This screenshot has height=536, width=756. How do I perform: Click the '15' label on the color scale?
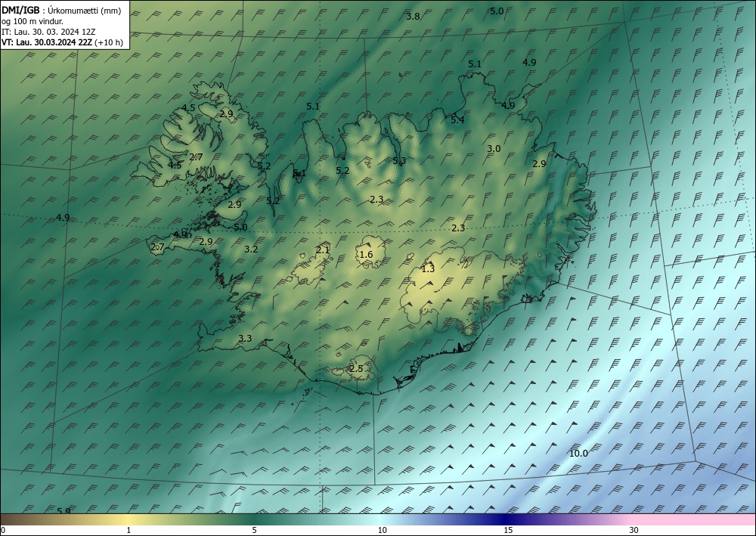[508, 530]
